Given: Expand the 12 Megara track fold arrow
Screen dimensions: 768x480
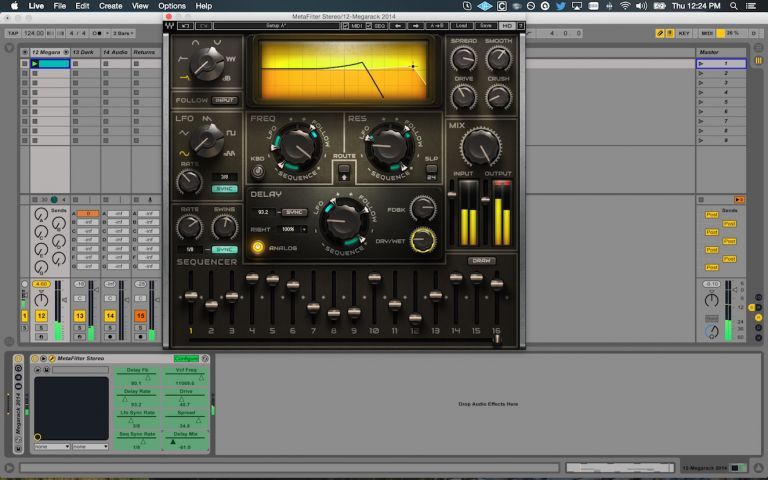Looking at the screenshot, I should [x=66, y=52].
